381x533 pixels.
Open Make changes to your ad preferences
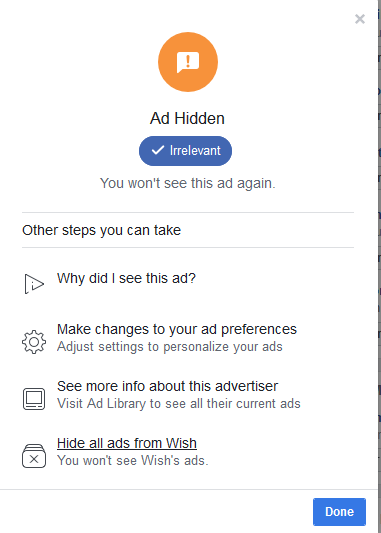(x=177, y=329)
